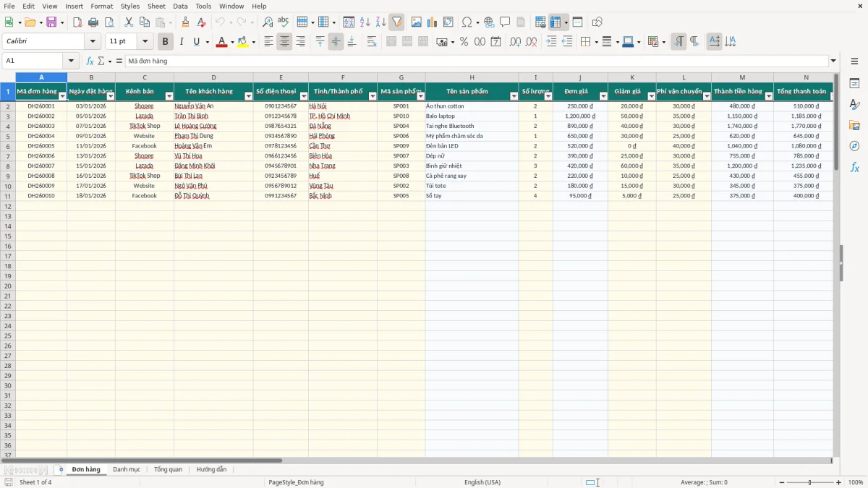Toggle Print Preview icon
Screen dimensions: 868x488
point(109,22)
